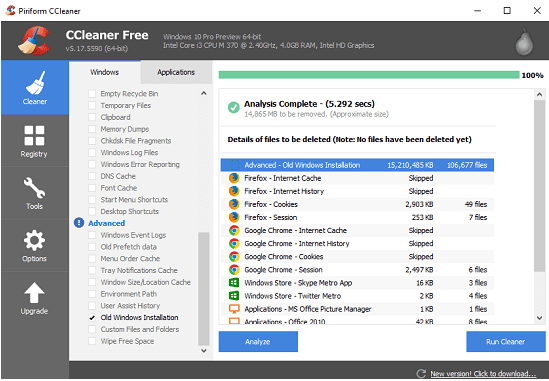Click the green Analysis Complete checkmark

234,107
